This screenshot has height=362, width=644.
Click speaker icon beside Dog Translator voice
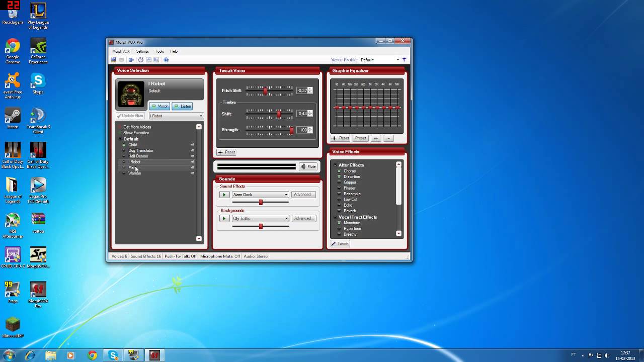click(x=192, y=150)
